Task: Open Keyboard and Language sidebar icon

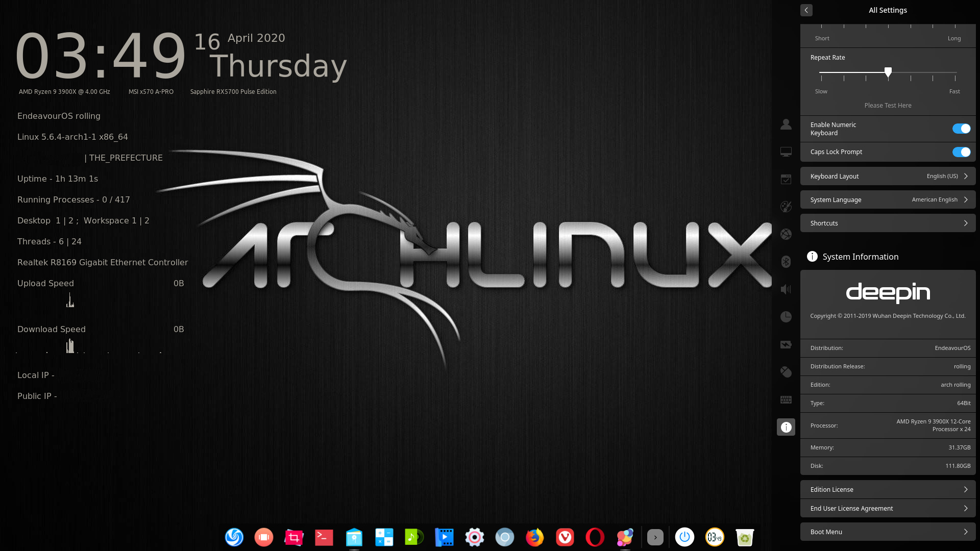Action: (x=786, y=399)
